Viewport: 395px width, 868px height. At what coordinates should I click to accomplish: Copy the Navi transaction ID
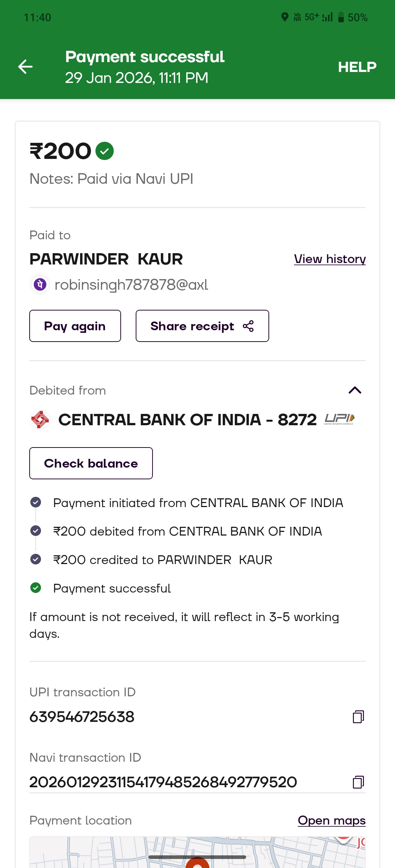pos(358,782)
